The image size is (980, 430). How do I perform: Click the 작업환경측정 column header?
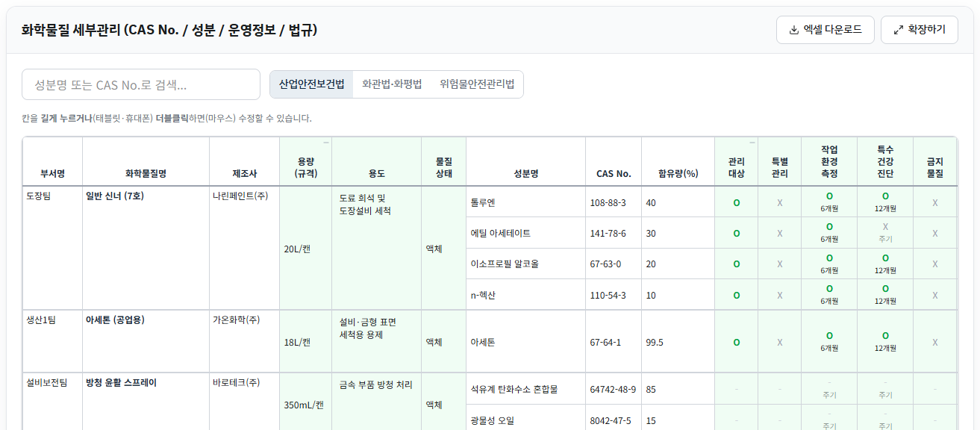click(829, 161)
